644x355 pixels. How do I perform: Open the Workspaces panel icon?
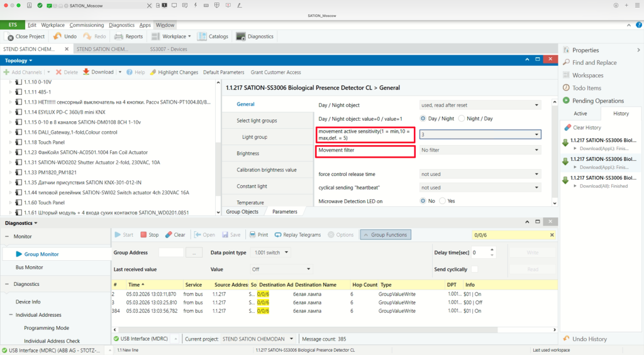567,75
